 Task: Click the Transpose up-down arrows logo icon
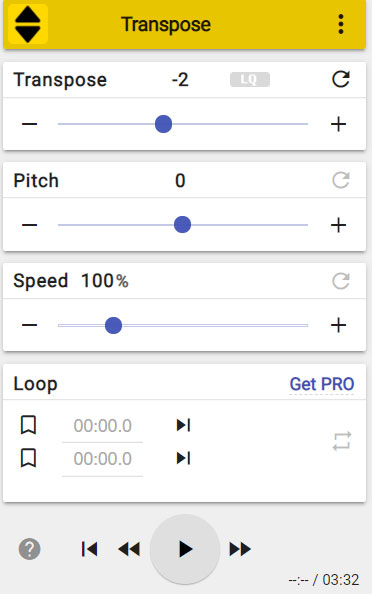(x=28, y=24)
